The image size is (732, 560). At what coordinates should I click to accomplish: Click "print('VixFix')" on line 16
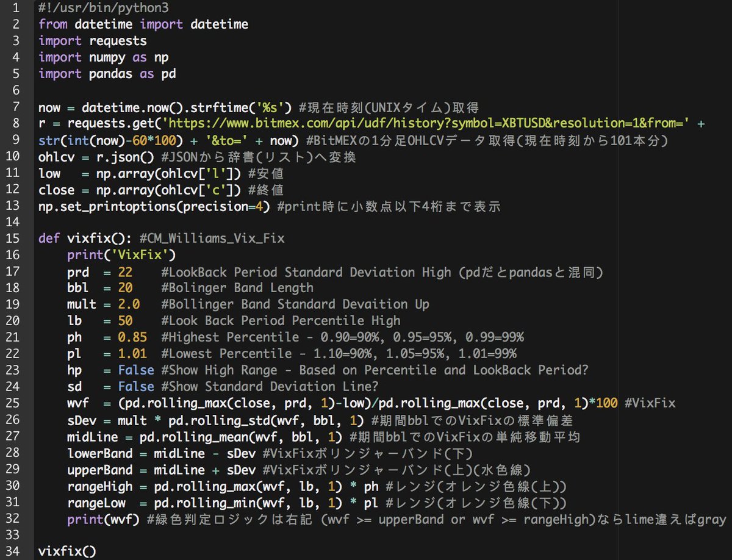point(121,255)
